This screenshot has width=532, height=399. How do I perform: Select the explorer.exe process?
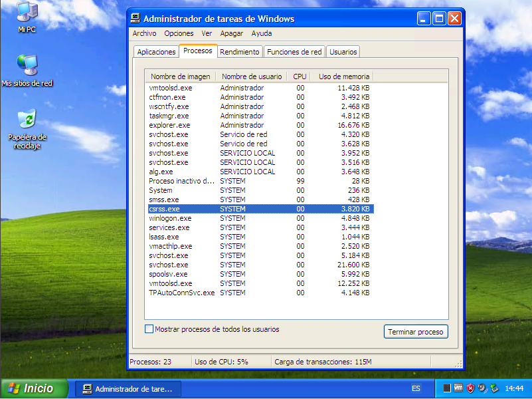pyautogui.click(x=260, y=125)
